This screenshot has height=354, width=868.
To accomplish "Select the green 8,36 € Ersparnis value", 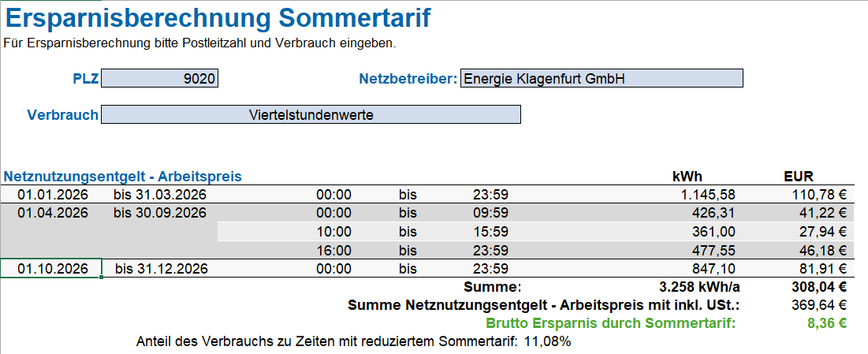I will (x=825, y=322).
